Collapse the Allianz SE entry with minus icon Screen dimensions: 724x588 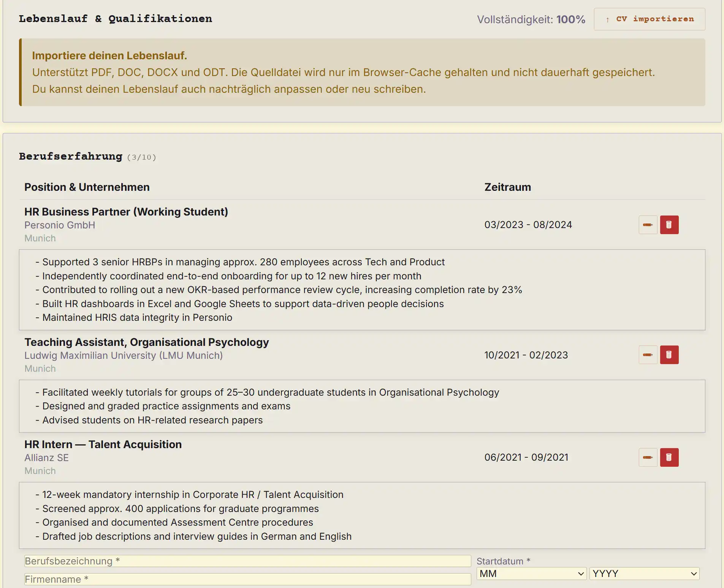pyautogui.click(x=648, y=457)
